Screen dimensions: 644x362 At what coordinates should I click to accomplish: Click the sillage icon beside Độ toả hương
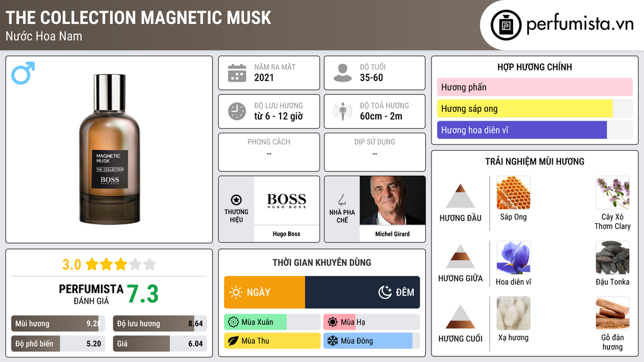tap(343, 111)
